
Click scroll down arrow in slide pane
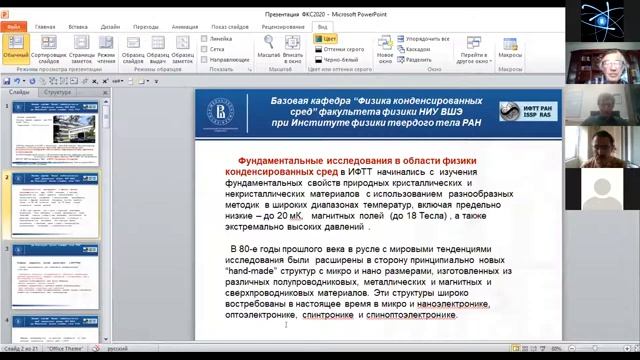106,339
